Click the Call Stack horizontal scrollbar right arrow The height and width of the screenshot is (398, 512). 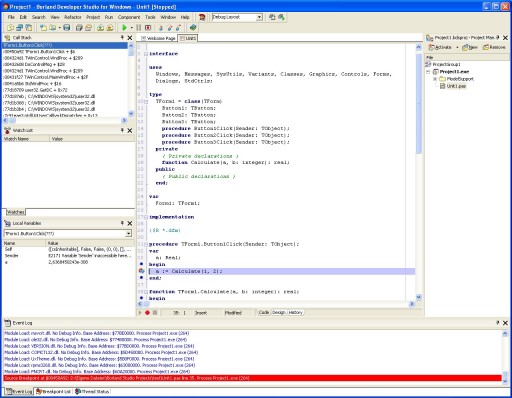(x=124, y=120)
